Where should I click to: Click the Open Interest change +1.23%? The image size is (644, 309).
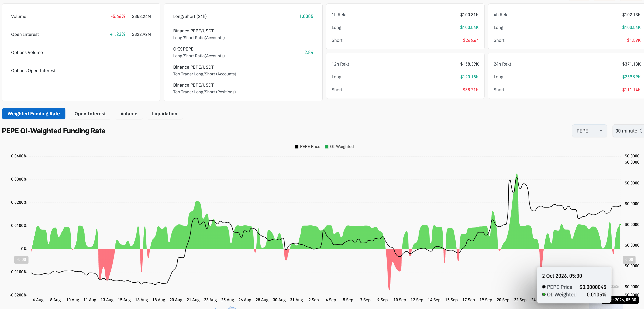[118, 34]
